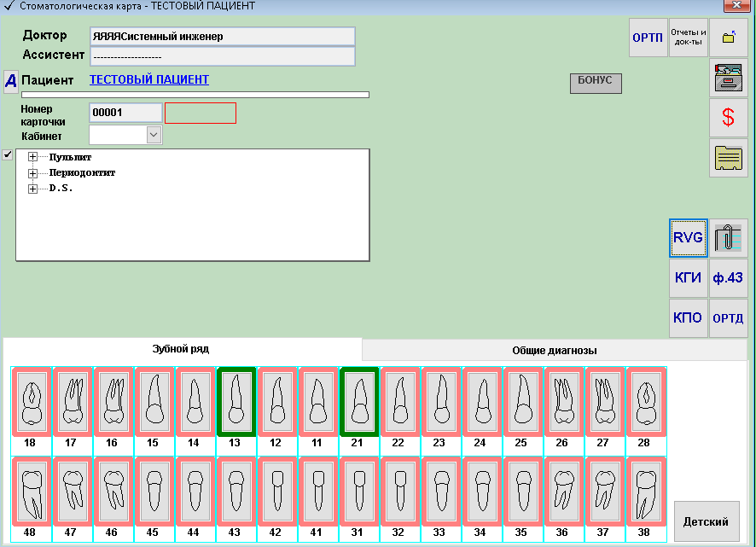Click the red dollar sign payment icon
Screen dimensions: 756x547
728,118
